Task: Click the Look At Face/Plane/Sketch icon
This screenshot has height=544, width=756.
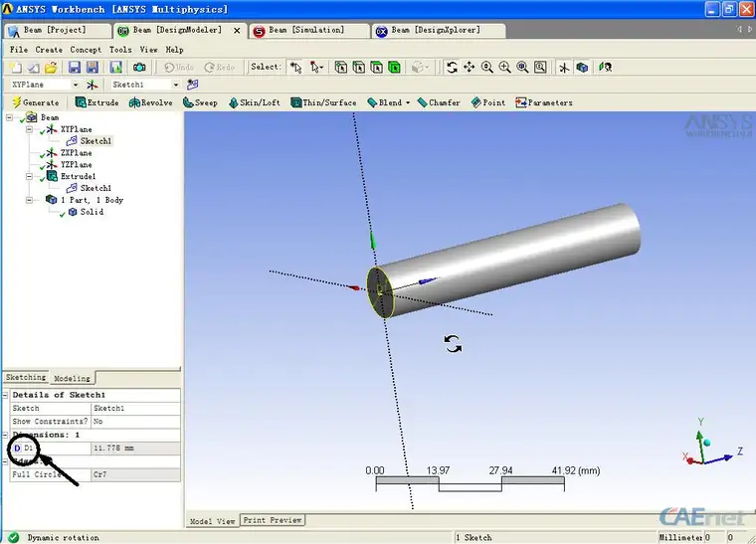Action: click(x=606, y=67)
